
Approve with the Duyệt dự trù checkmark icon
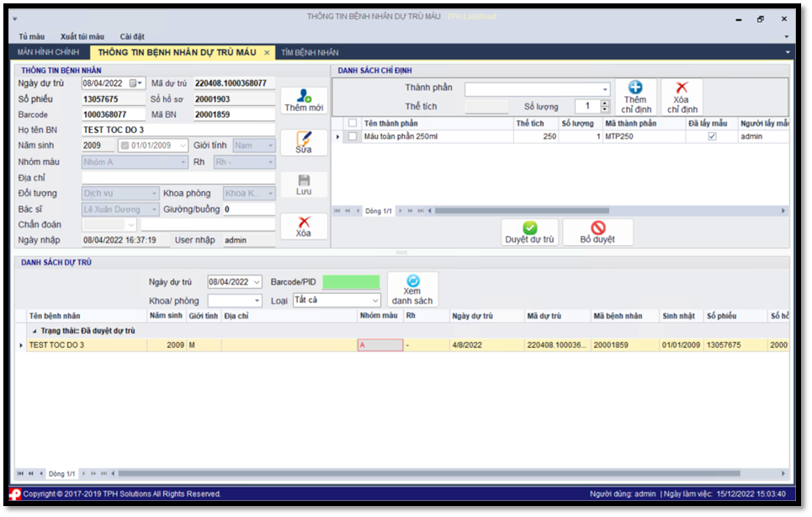click(x=529, y=228)
